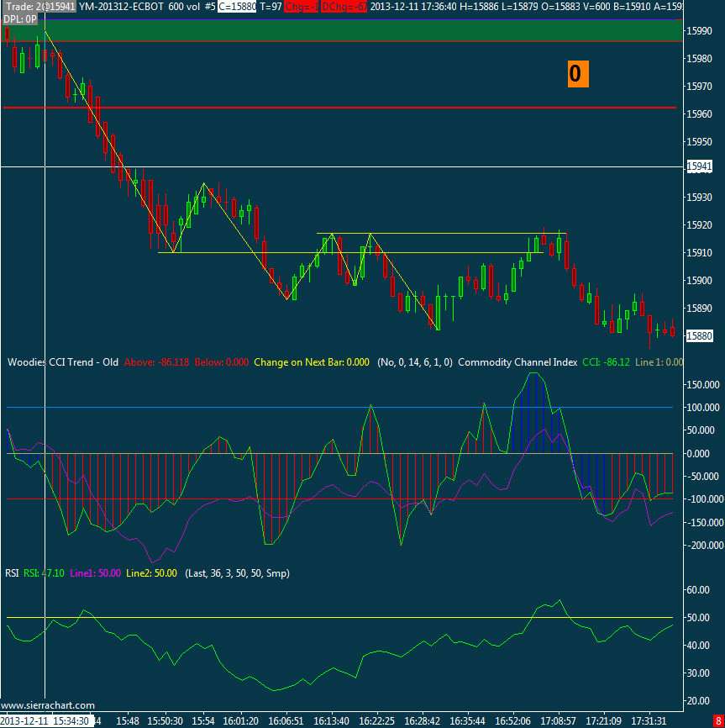This screenshot has width=725, height=728.
Task: Click the 15960 price scale label
Action: tap(699, 114)
